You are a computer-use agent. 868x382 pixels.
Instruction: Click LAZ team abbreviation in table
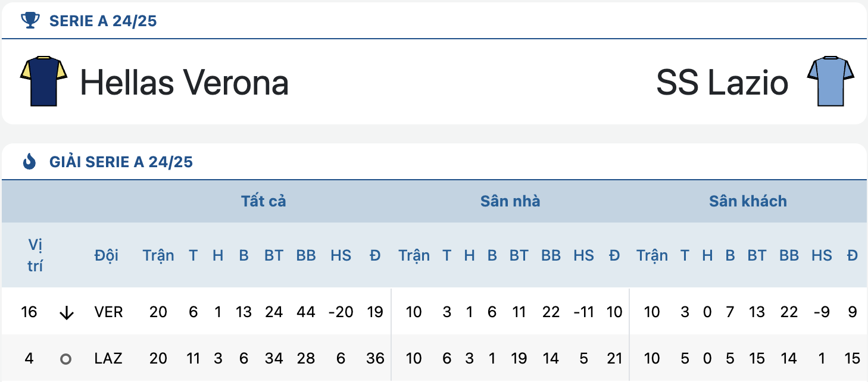[x=108, y=358]
